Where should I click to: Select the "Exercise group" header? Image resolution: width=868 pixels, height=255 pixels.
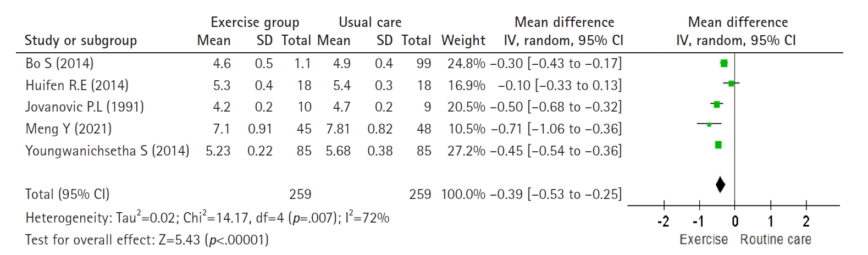(x=255, y=23)
